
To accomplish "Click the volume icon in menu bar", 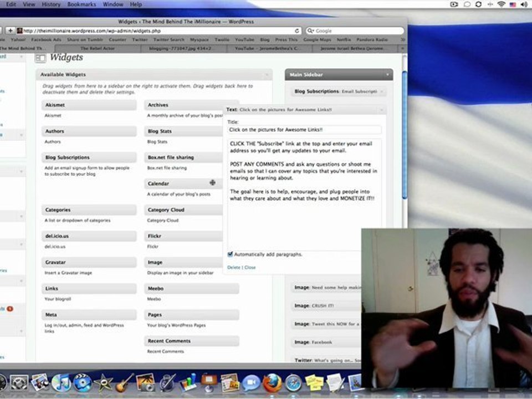I will (x=524, y=4).
